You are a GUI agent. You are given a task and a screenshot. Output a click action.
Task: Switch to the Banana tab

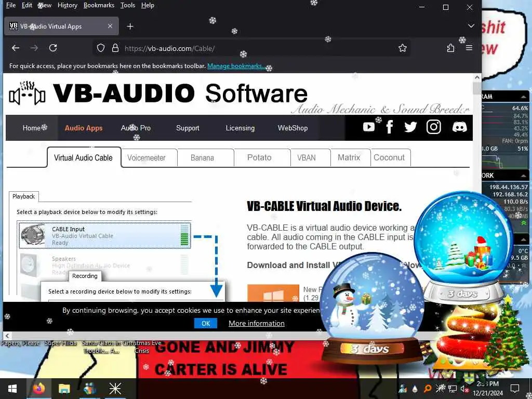tap(202, 158)
